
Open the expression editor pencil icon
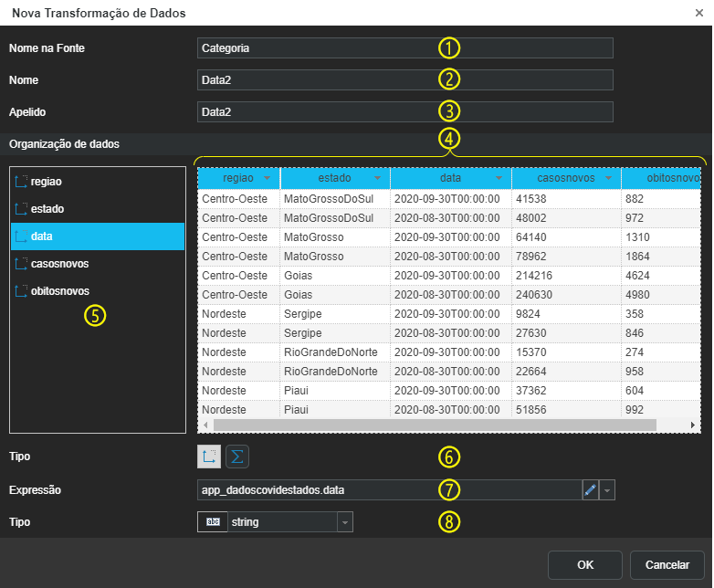tap(590, 490)
